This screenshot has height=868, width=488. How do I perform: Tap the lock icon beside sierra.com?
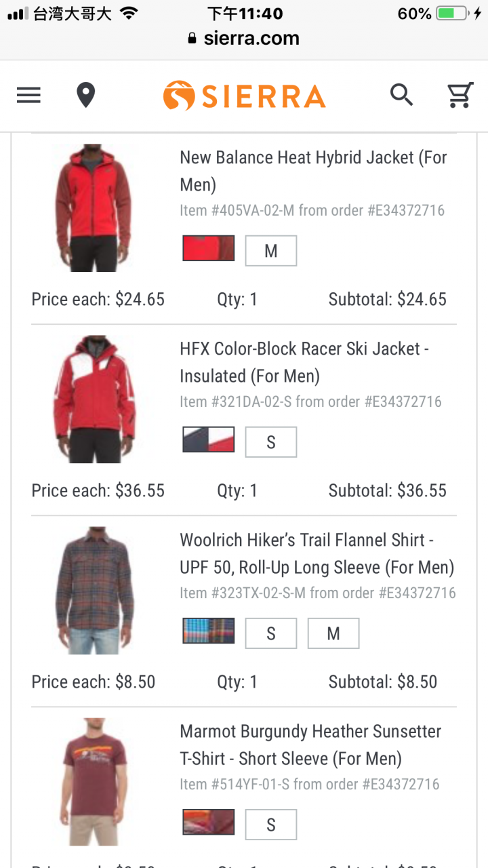pyautogui.click(x=193, y=39)
